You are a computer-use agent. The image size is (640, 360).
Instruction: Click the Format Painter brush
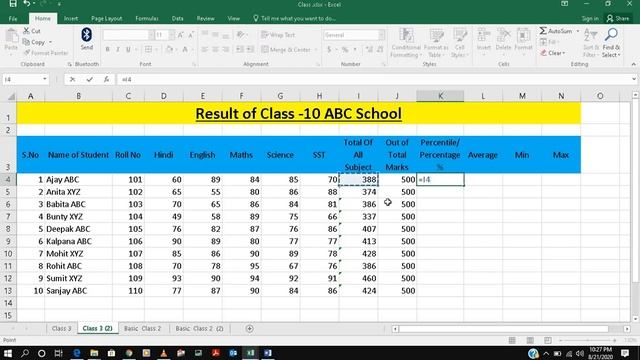[x=27, y=53]
